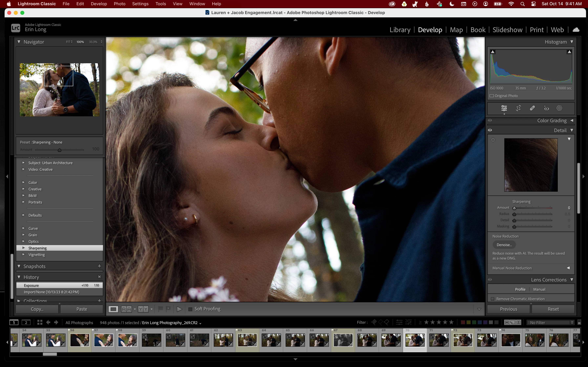Screen dimensions: 588x367
Task: Open the Photo menu
Action: tap(119, 4)
